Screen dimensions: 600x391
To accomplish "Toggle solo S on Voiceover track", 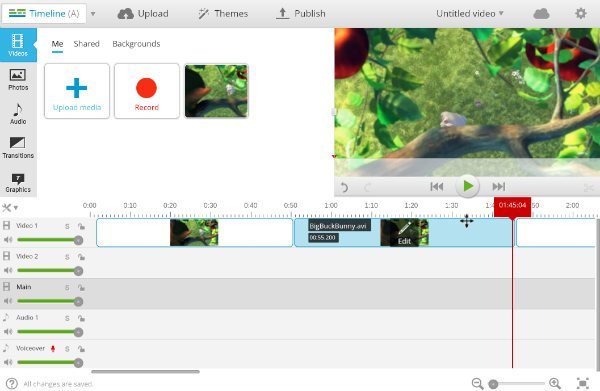I will coord(67,349).
